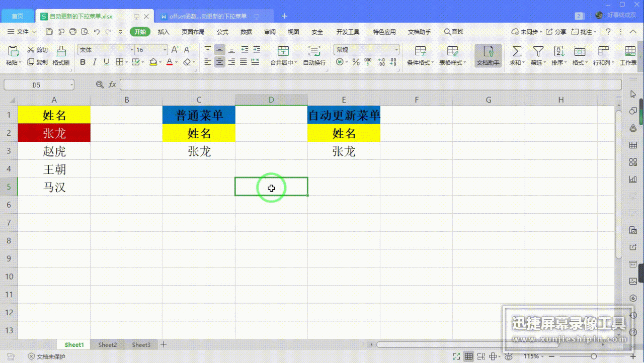Screen dimensions: 644x363
Task: Open the 文件 (File) menu
Action: coord(22,32)
